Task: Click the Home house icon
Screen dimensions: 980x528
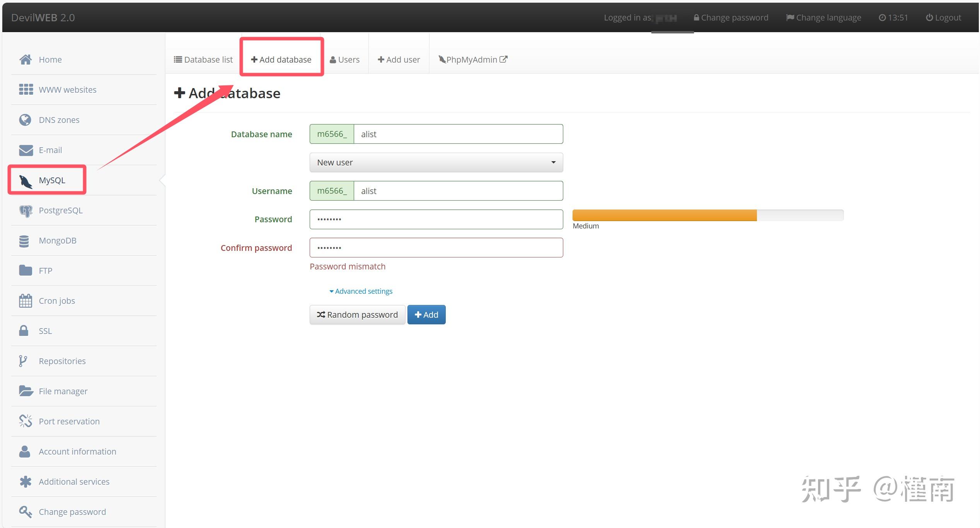Action: tap(26, 60)
